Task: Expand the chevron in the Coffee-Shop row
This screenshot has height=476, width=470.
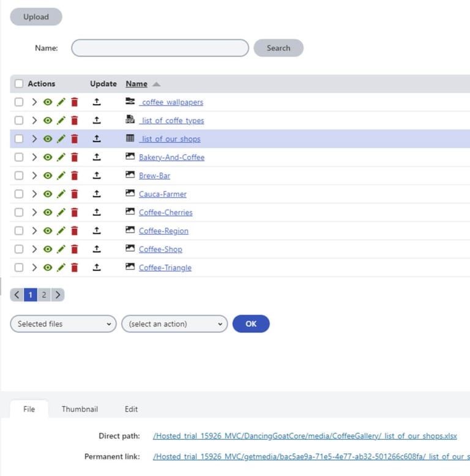Action: (x=34, y=249)
